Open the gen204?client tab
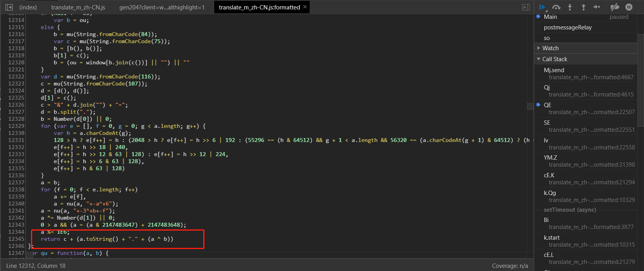This screenshot has width=644, height=271. point(162,7)
